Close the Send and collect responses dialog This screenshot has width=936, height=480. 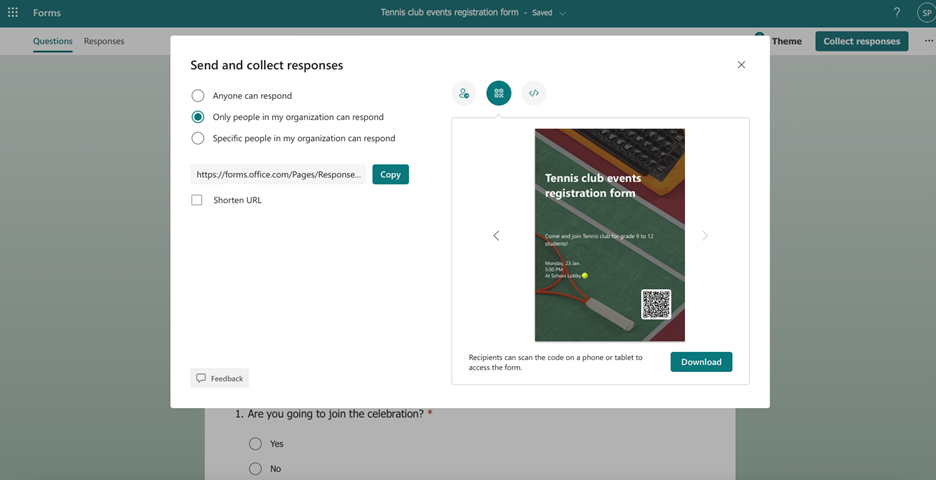pos(741,64)
